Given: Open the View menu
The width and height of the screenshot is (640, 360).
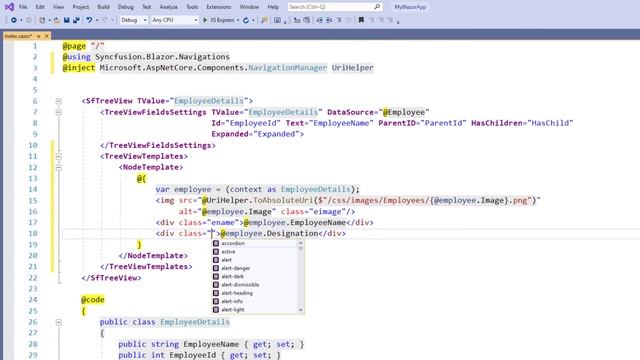Looking at the screenshot, I should 58,7.
